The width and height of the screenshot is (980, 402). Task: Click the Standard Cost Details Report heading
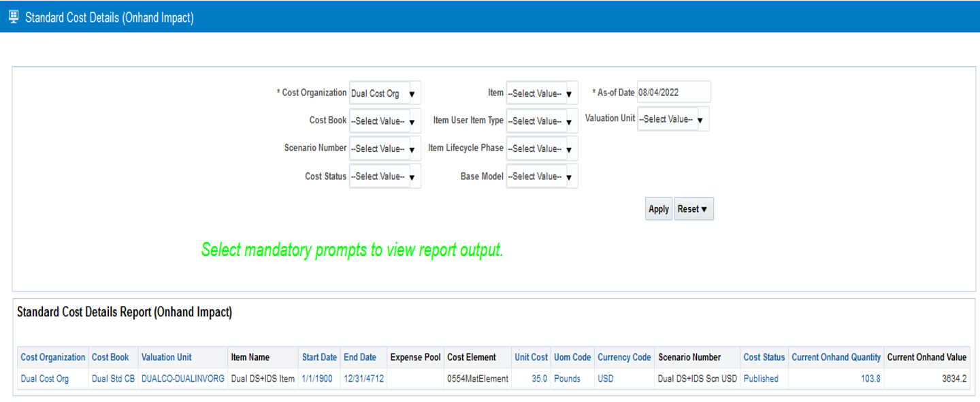click(125, 313)
